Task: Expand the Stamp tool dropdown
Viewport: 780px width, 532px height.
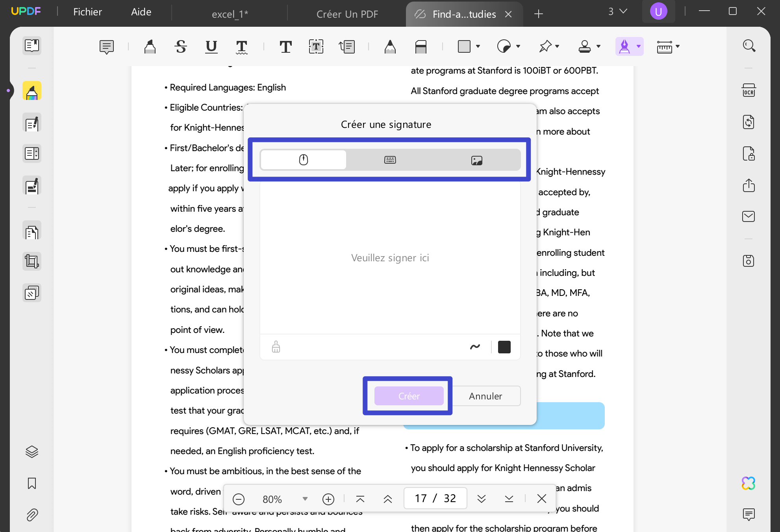Action: [x=599, y=46]
